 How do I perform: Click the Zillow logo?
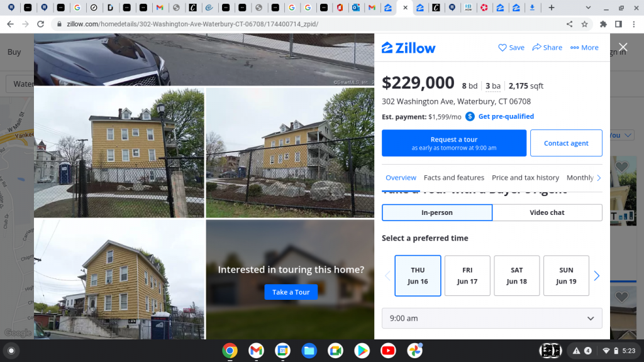[409, 48]
